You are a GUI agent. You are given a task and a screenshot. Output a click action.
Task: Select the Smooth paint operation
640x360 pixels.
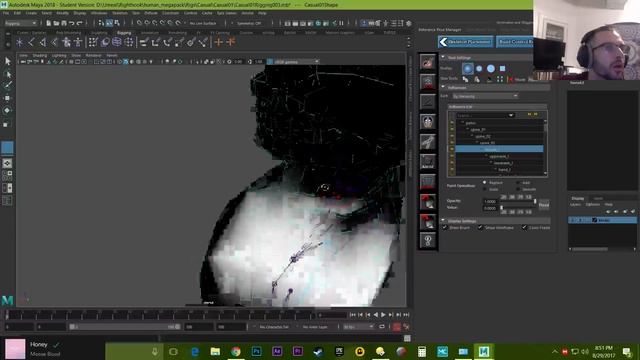pos(518,189)
